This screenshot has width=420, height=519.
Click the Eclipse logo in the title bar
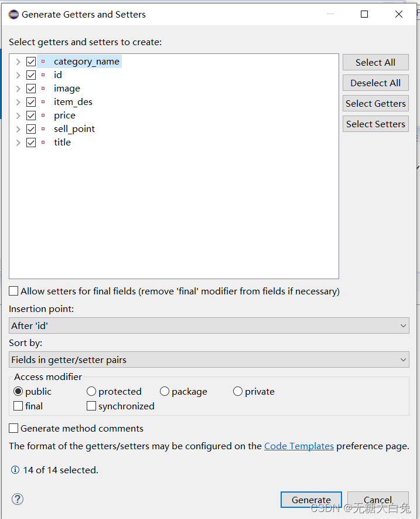click(x=13, y=14)
